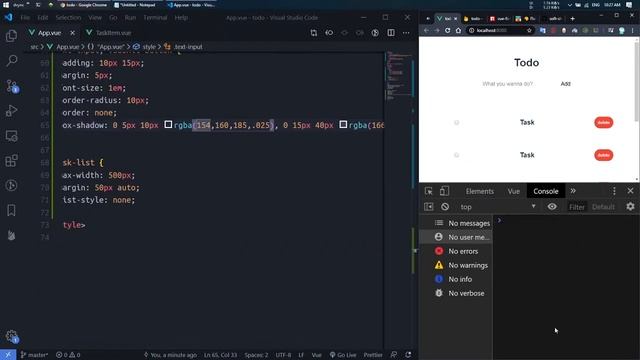Image resolution: width=640 pixels, height=360 pixels.
Task: Click the Add button in Todo app
Action: tap(565, 84)
